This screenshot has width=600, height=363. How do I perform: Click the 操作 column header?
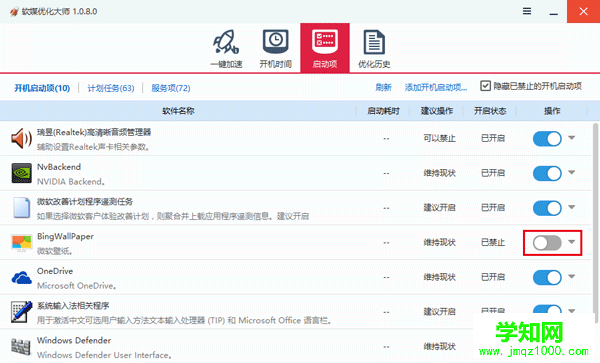(552, 111)
